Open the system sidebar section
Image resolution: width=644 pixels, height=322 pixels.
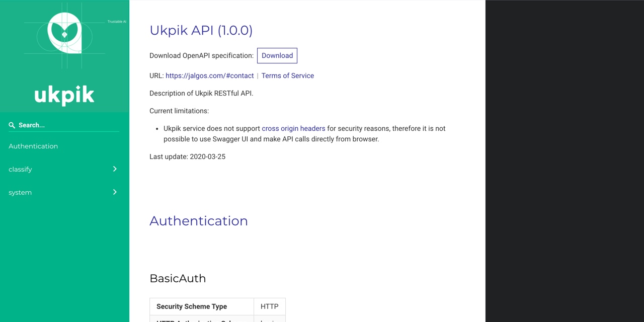coord(64,192)
